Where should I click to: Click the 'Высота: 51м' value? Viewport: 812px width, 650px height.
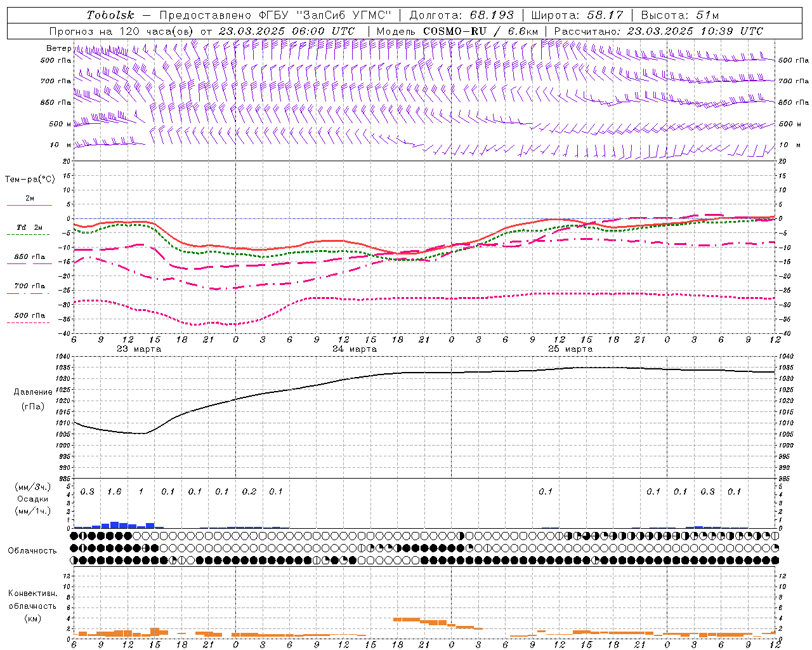(680, 15)
